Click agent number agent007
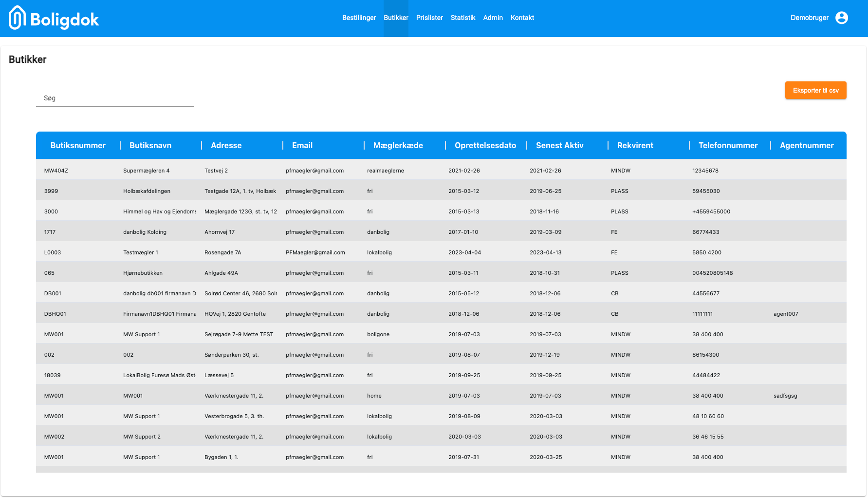This screenshot has width=868, height=498. point(786,314)
